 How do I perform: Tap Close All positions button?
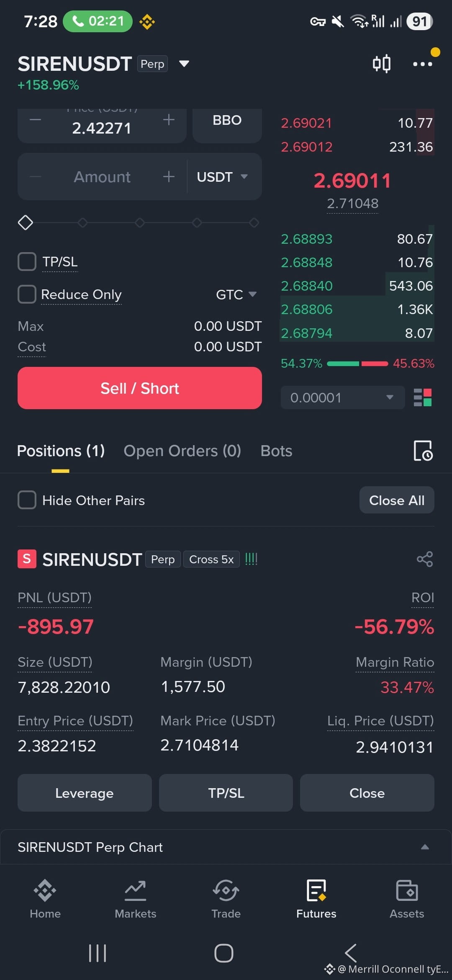point(397,500)
